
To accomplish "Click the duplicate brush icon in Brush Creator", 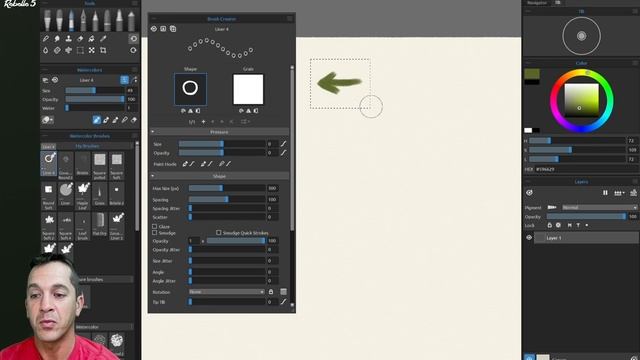I will [173, 29].
